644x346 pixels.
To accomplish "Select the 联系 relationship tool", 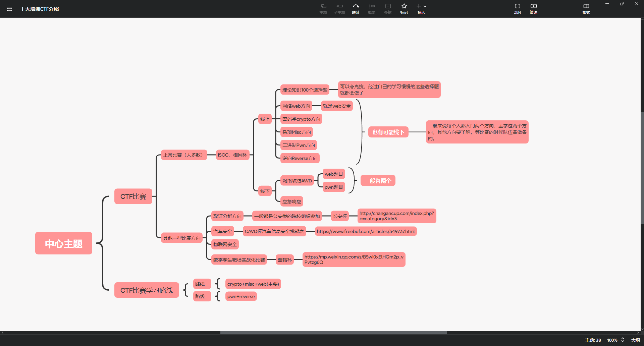I will pos(356,9).
